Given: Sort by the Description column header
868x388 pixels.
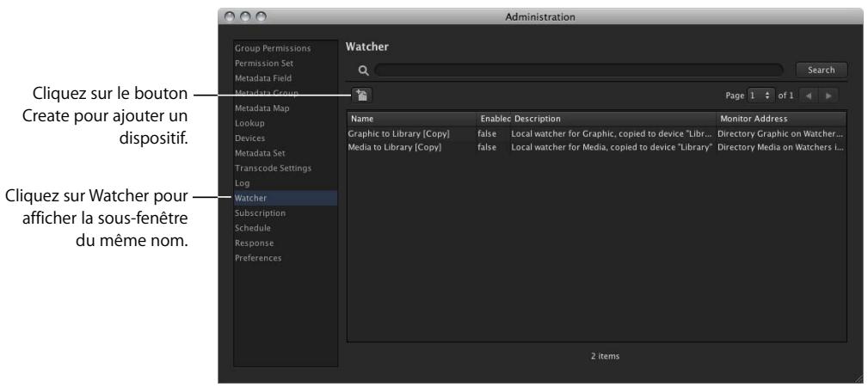Looking at the screenshot, I should pos(613,119).
